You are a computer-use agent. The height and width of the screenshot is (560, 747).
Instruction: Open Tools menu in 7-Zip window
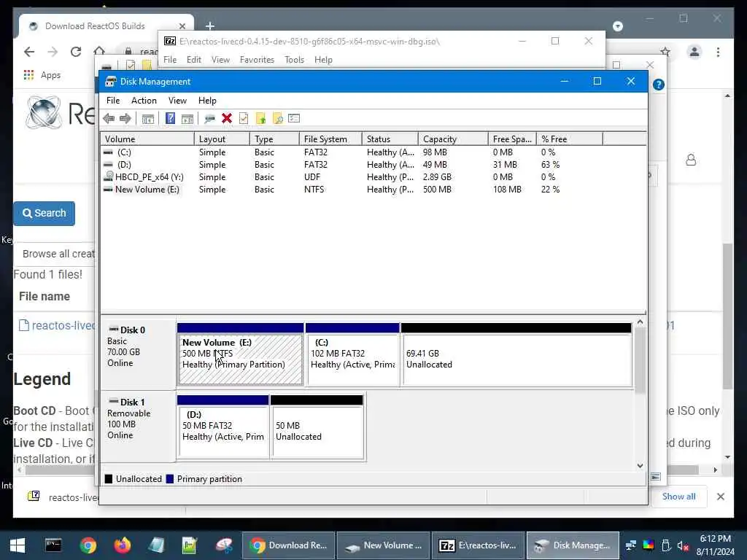pyautogui.click(x=294, y=60)
